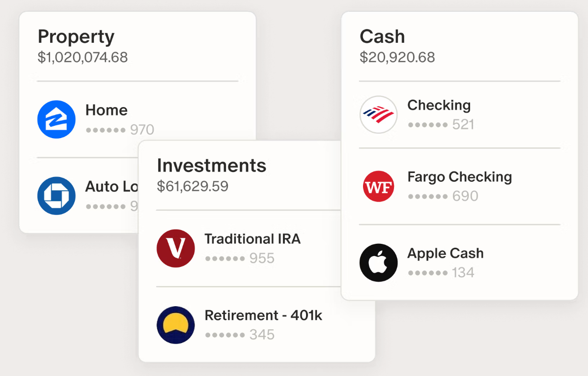Image resolution: width=588 pixels, height=376 pixels.
Task: Open the Traditional IRA account
Action: 252,239
